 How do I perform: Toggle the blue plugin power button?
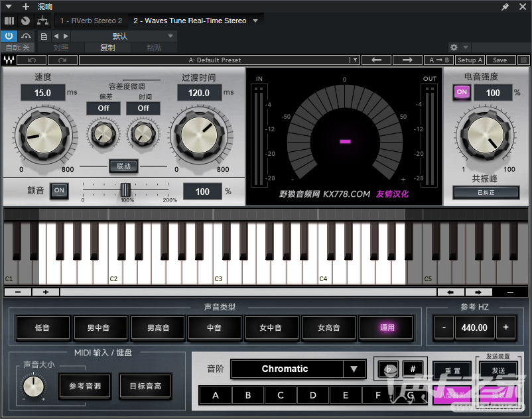pos(9,36)
